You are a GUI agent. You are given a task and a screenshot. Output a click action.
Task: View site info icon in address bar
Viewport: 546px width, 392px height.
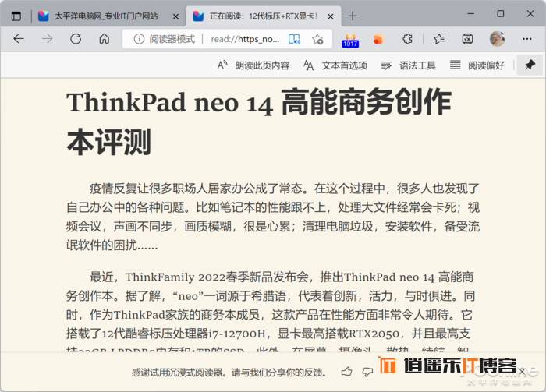pos(139,39)
